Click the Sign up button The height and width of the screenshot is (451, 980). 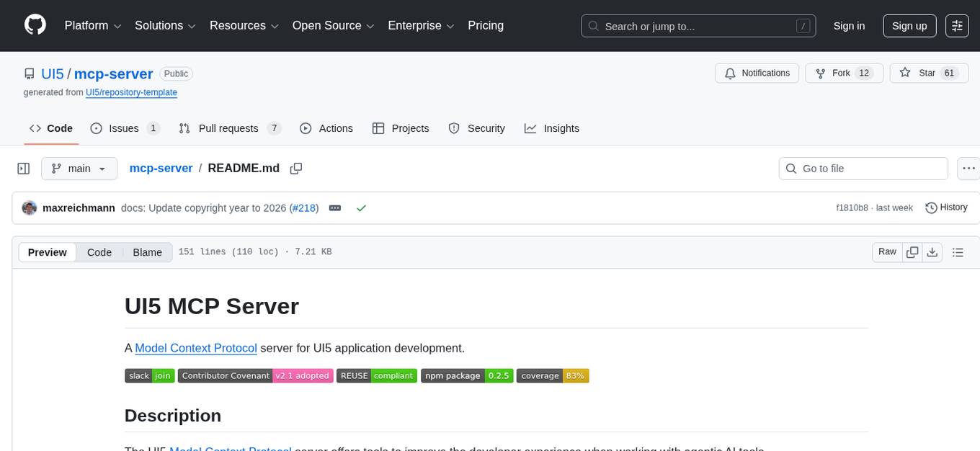[909, 26]
